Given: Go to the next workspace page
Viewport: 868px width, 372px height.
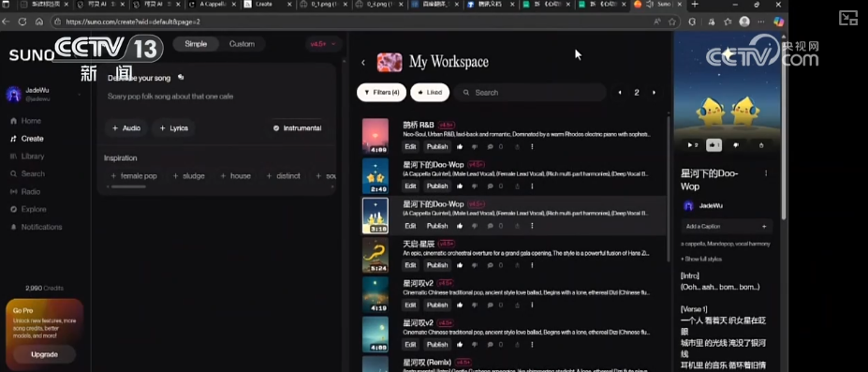Looking at the screenshot, I should [654, 93].
